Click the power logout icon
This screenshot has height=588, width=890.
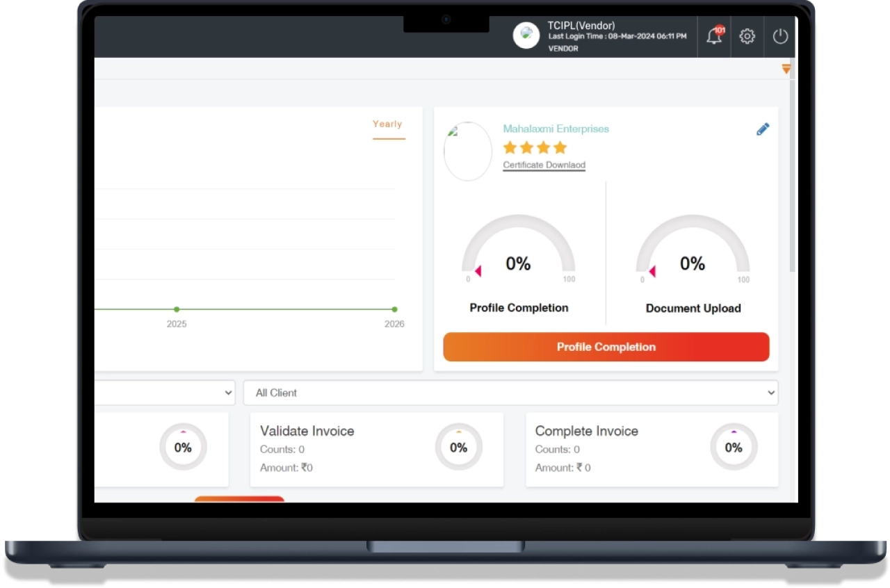click(x=781, y=36)
